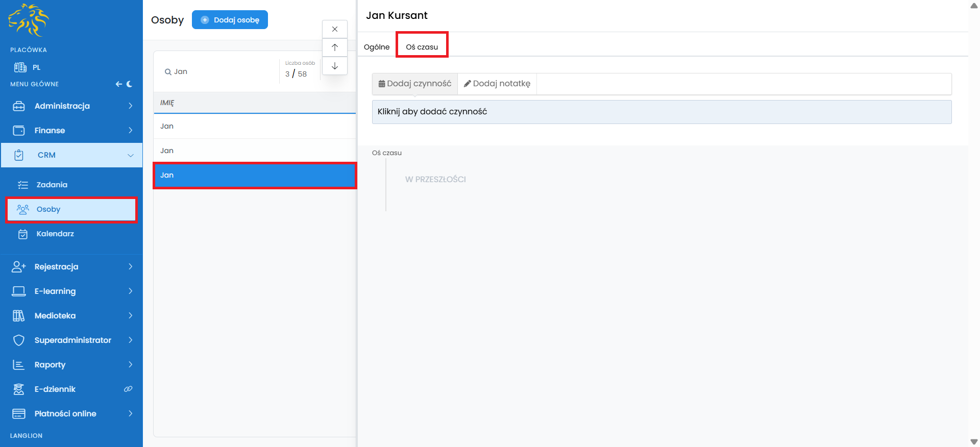Toggle dark mode moon icon
Screen dimensions: 980x447
(x=130, y=84)
